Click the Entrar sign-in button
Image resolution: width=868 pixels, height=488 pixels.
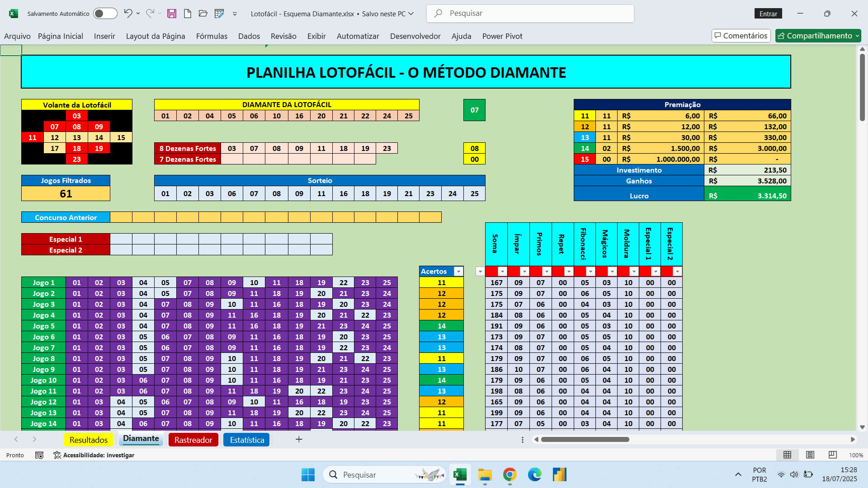point(768,14)
